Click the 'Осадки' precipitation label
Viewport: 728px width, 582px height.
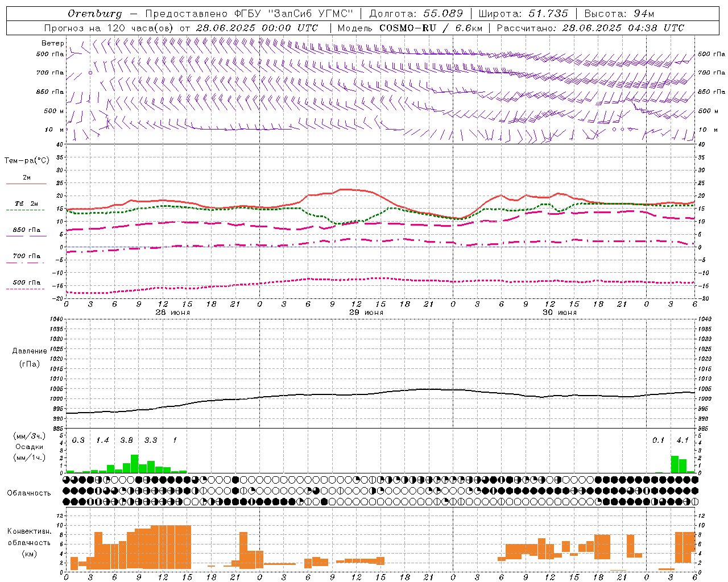point(29,447)
